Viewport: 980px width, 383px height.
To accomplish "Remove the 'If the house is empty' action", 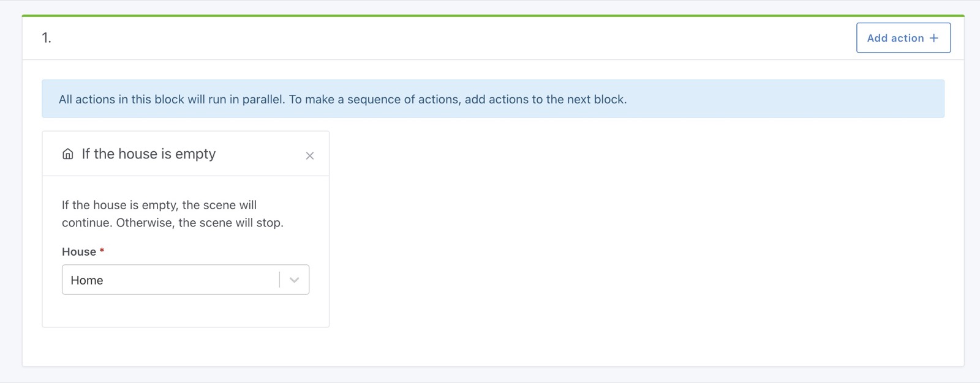I will (310, 156).
